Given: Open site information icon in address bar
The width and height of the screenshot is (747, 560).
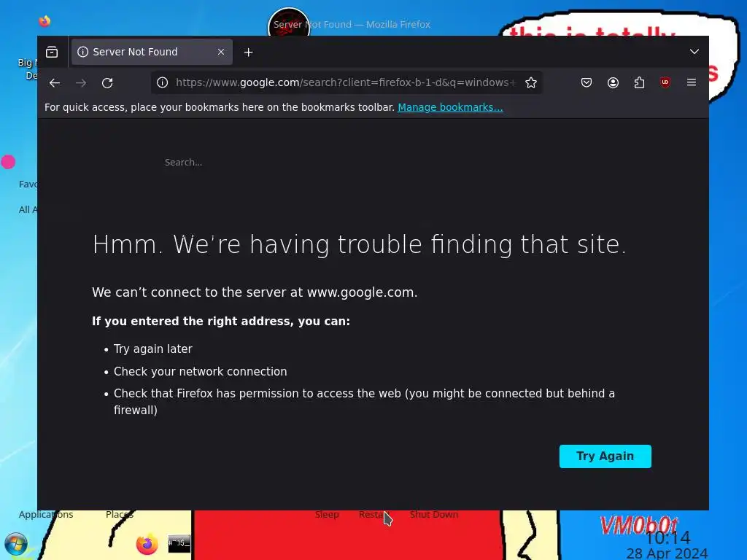Looking at the screenshot, I should pos(163,82).
